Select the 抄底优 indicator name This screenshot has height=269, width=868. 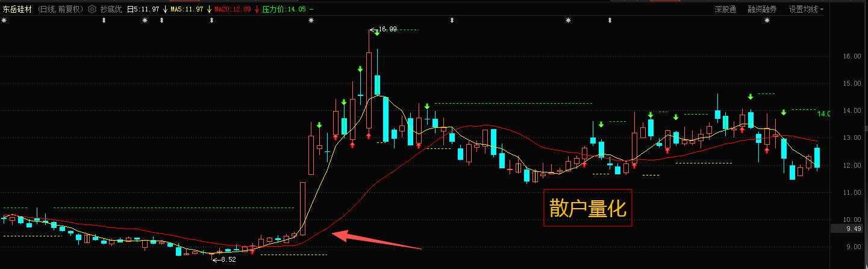click(111, 9)
